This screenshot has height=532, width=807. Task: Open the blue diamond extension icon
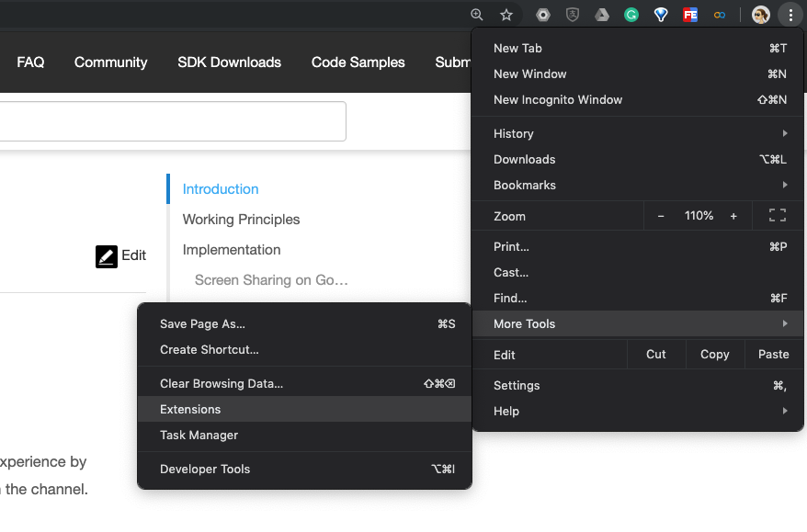click(x=661, y=15)
